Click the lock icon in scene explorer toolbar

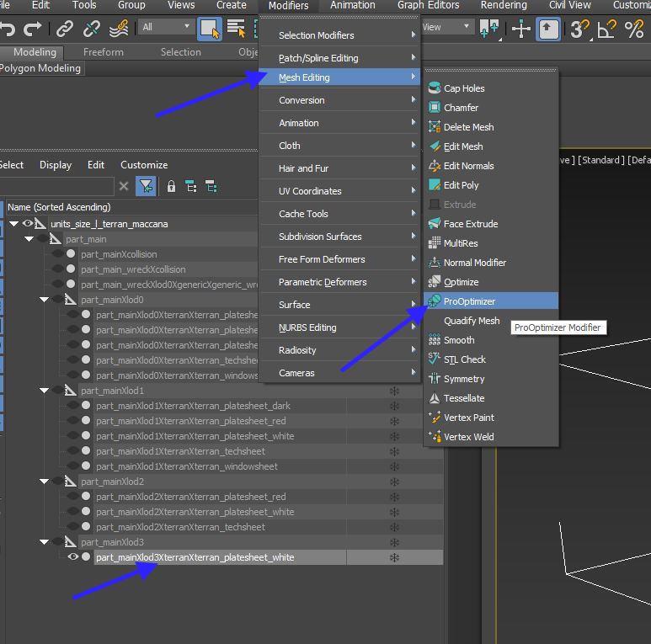click(171, 186)
